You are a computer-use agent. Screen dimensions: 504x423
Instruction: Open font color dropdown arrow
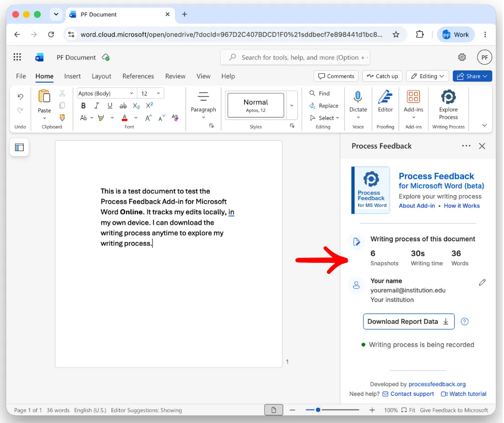tap(136, 118)
